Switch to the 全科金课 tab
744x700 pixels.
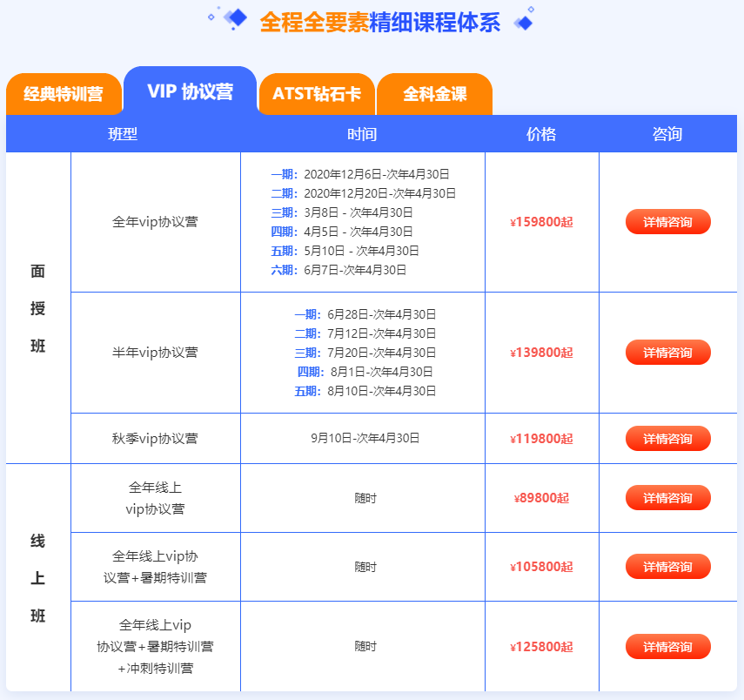[434, 94]
